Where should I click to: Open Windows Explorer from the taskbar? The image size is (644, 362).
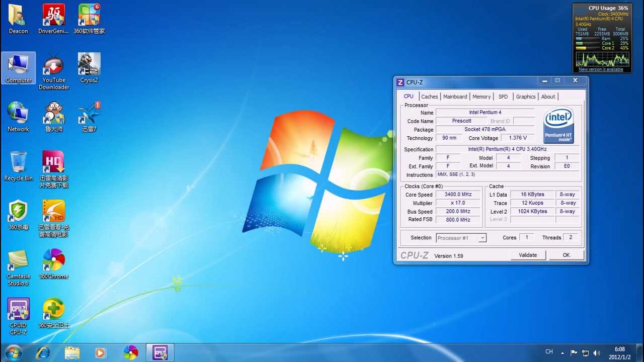pos(72,352)
